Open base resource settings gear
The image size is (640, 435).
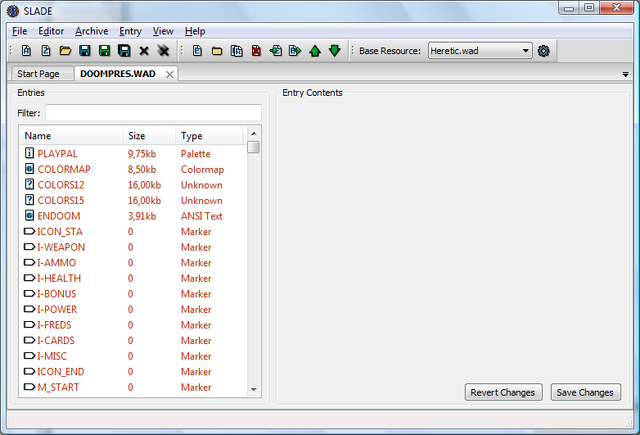tap(543, 51)
